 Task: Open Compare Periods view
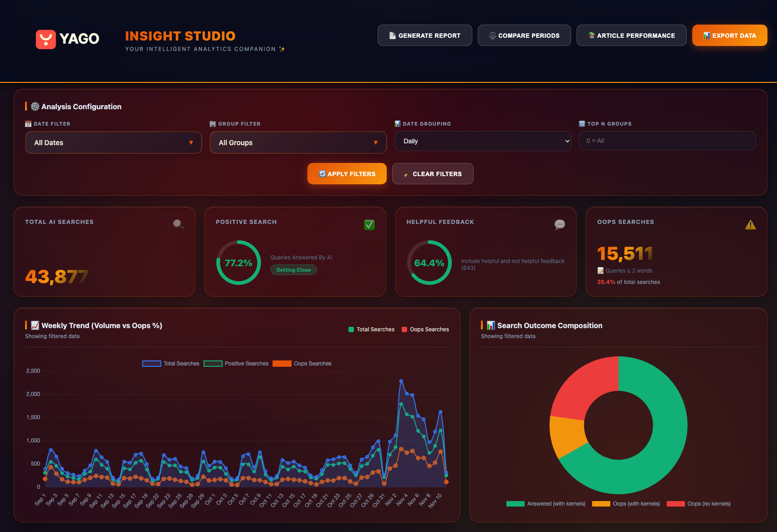tap(524, 35)
